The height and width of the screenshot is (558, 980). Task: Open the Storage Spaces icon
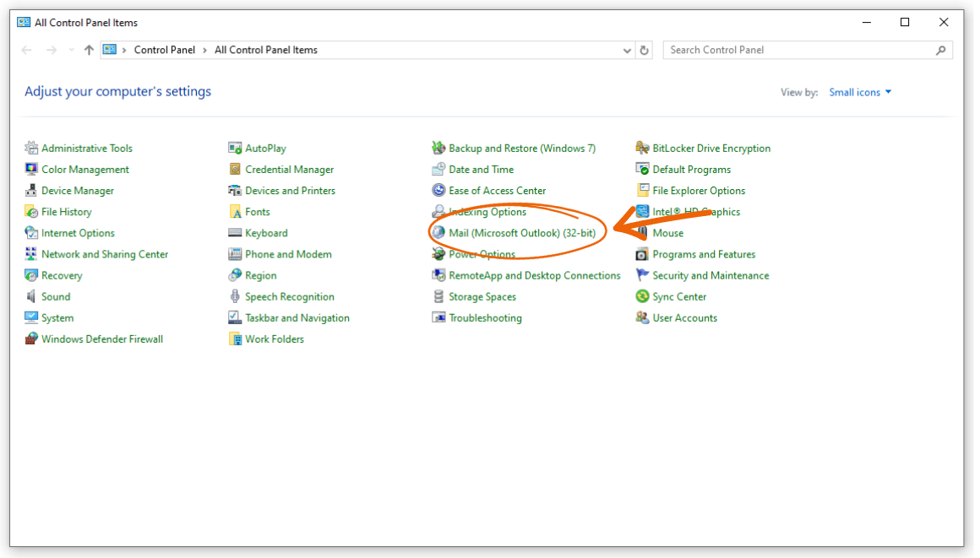[x=438, y=297]
